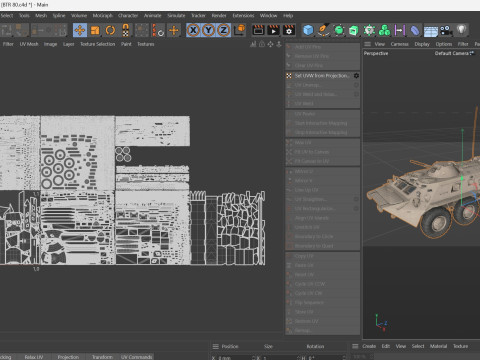Open the Spline menu
The height and width of the screenshot is (360, 480).
[59, 15]
